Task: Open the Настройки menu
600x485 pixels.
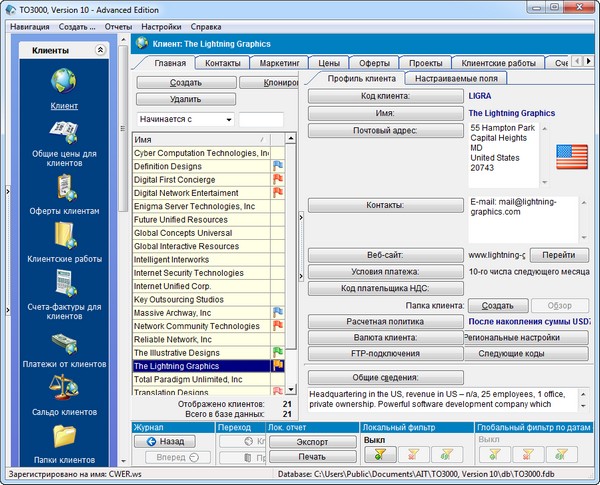Action: [x=161, y=26]
